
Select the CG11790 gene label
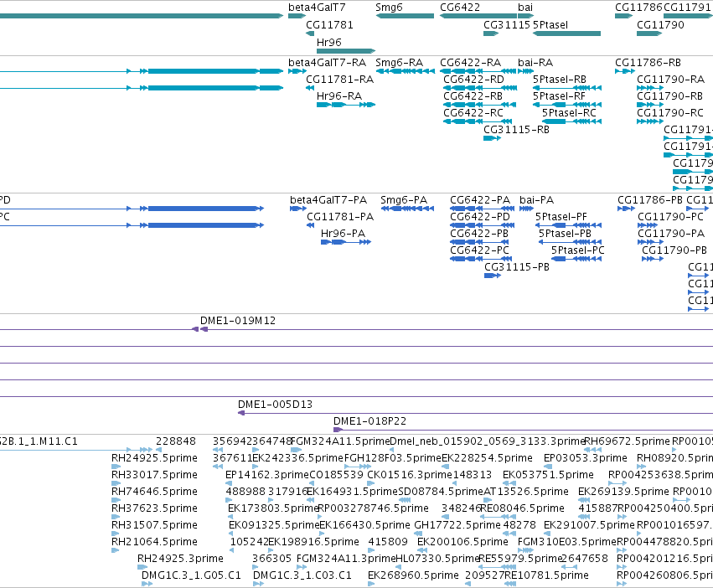point(660,24)
